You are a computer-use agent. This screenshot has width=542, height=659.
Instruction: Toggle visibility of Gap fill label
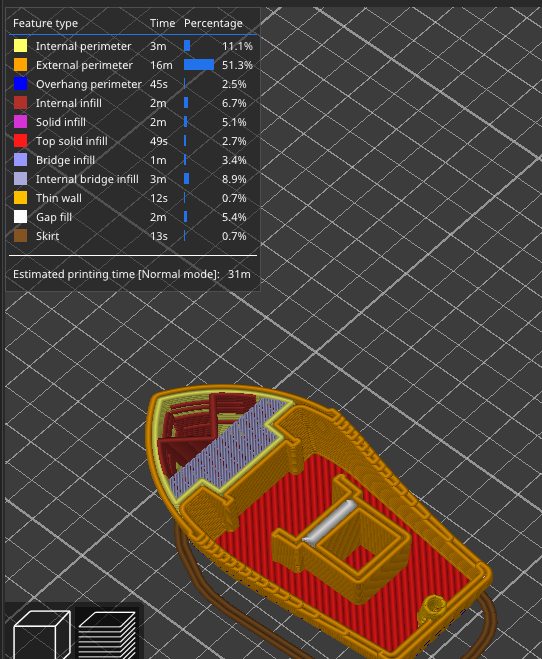click(54, 217)
